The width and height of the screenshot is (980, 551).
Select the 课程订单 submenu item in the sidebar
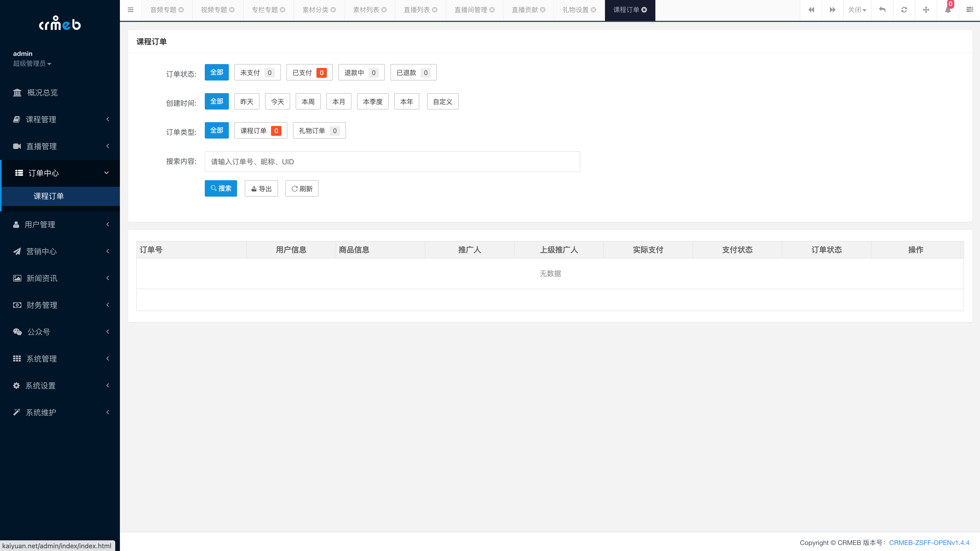coord(60,196)
